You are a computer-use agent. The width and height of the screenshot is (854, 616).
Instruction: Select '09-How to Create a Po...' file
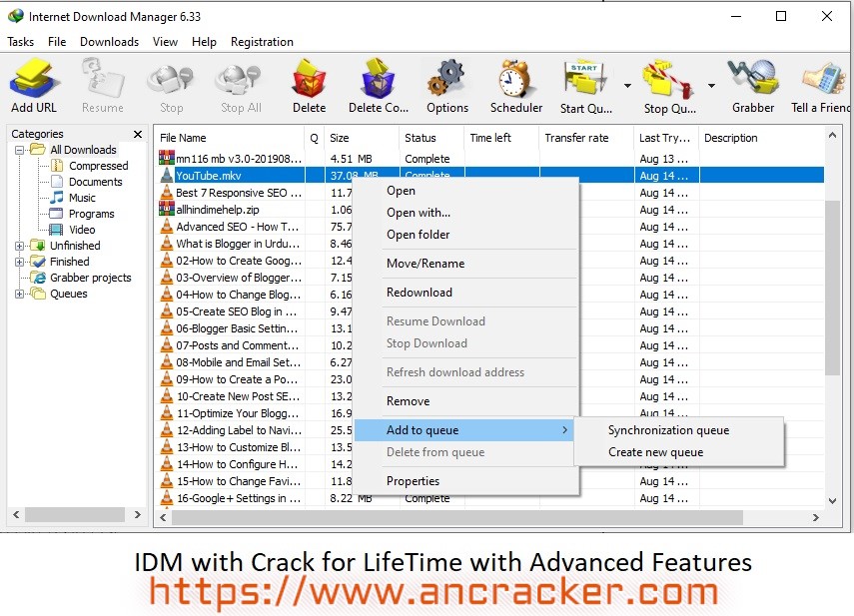click(x=237, y=379)
